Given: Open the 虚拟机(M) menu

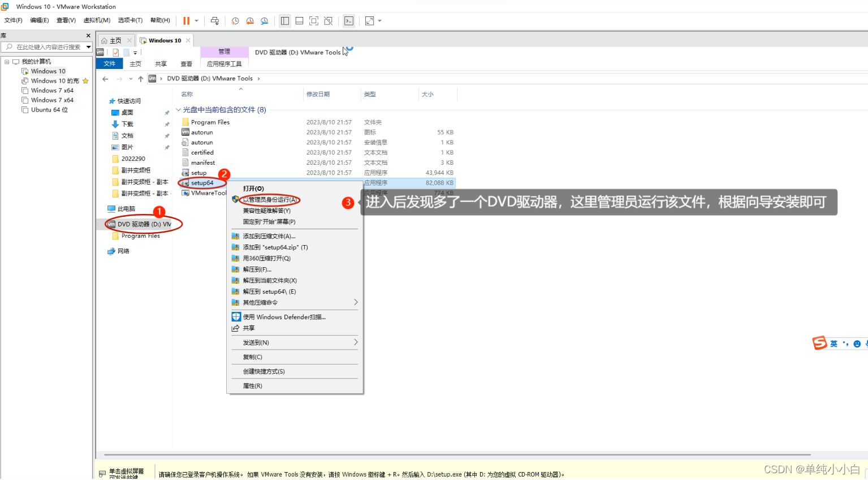Looking at the screenshot, I should point(97,20).
